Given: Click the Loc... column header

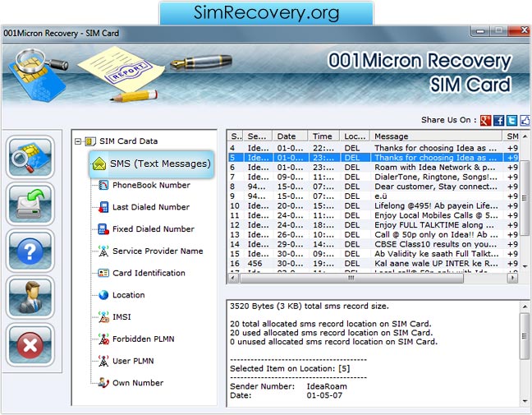Looking at the screenshot, I should pyautogui.click(x=355, y=136).
